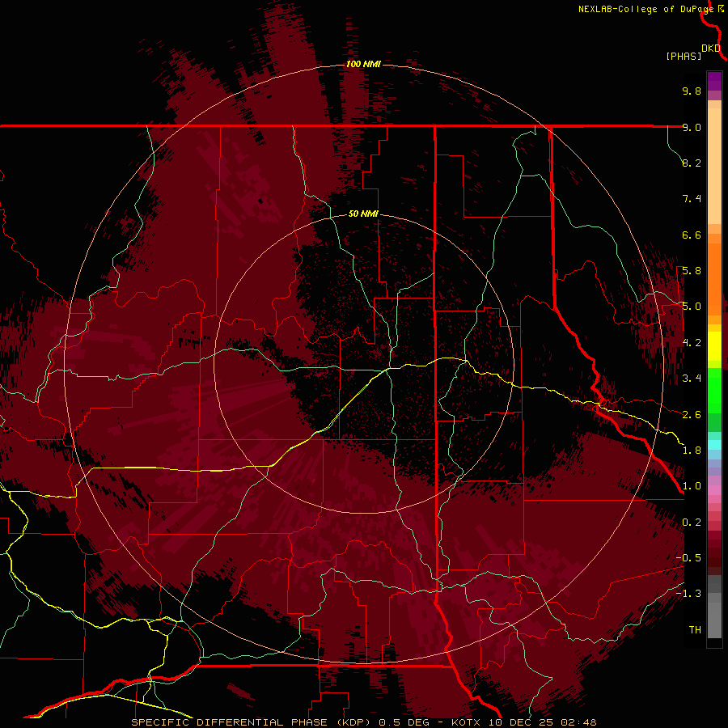This screenshot has height=728, width=728.
Task: Click the 5.0 value on color scale
Action: pos(692,307)
